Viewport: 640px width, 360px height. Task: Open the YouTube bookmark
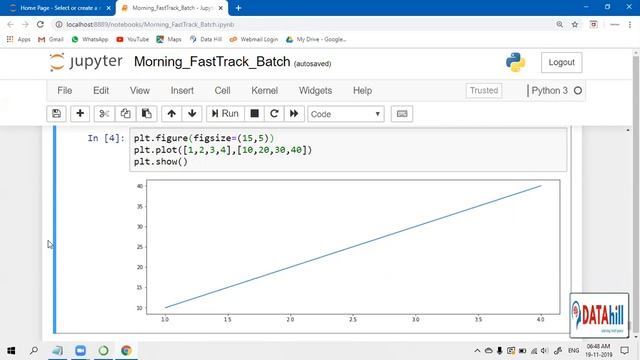pos(133,39)
